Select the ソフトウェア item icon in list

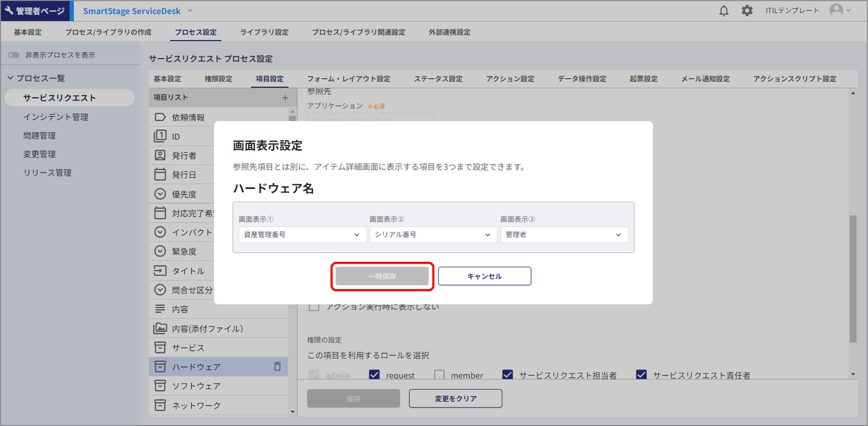tap(160, 386)
